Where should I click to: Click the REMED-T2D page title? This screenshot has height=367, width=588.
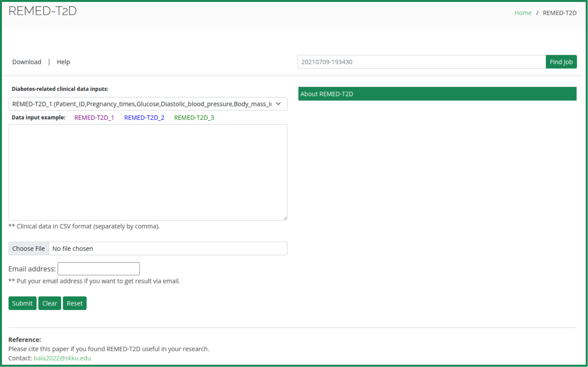coord(43,11)
